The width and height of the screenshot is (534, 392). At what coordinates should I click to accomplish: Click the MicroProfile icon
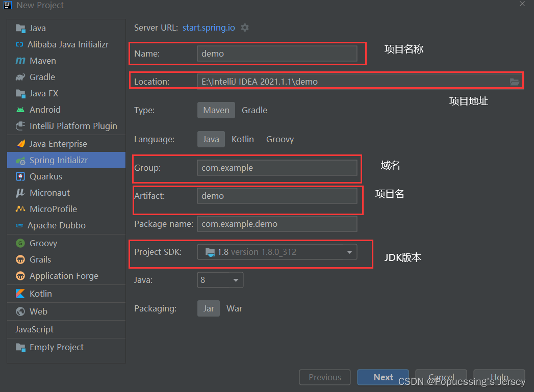click(x=20, y=209)
